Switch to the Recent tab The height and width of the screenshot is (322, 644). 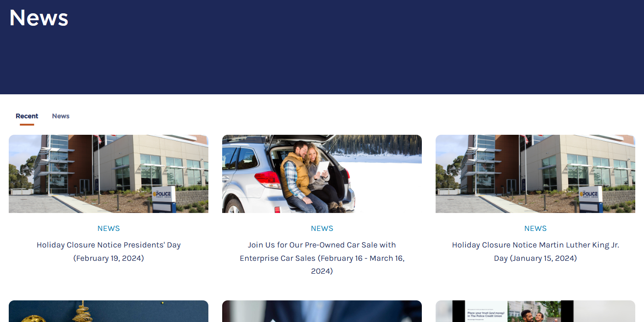point(27,116)
